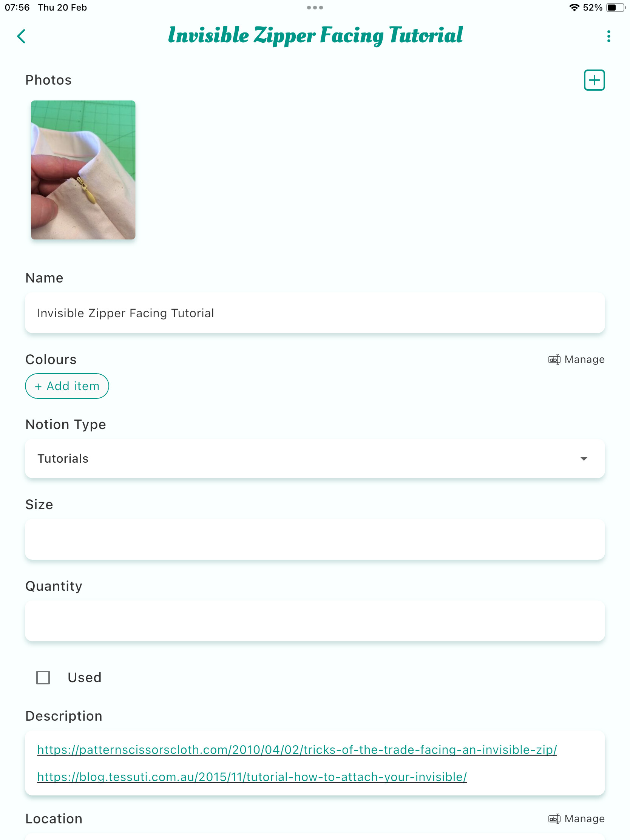This screenshot has height=840, width=630.
Task: Open the patternscissorscloth.com tutorial link
Action: (297, 750)
